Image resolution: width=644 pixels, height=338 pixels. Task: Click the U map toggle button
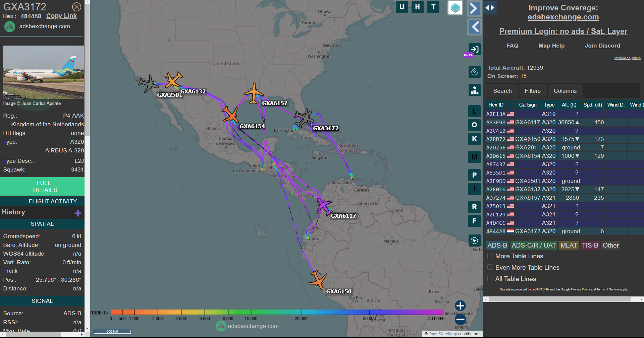coord(402,7)
